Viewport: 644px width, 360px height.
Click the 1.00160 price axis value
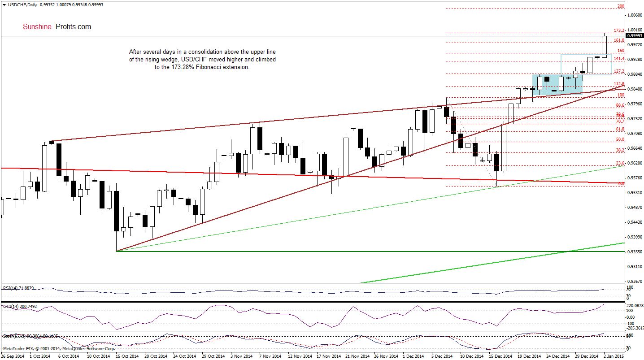point(634,30)
